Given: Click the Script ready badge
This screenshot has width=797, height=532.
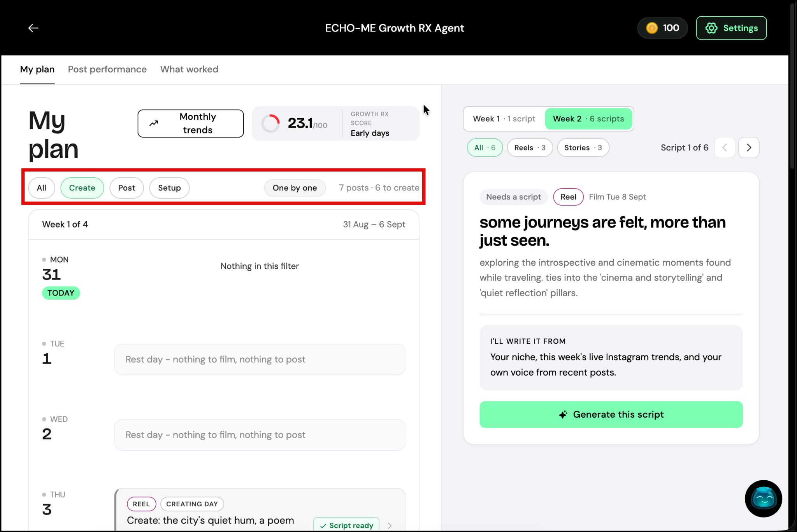Looking at the screenshot, I should [346, 525].
